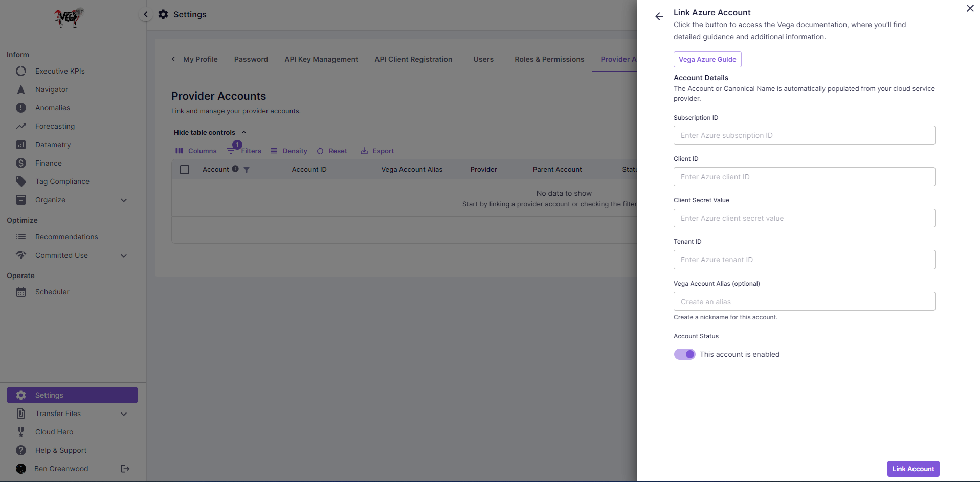Click the Organize archive icon

(21, 200)
